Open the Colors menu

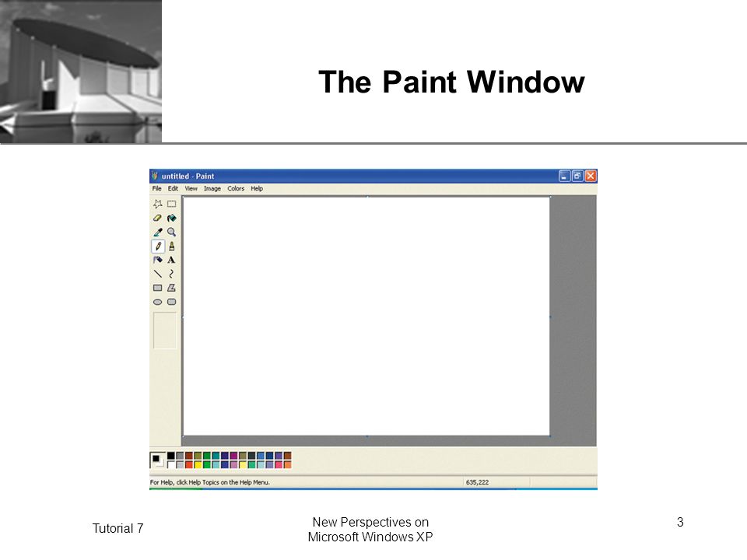pyautogui.click(x=236, y=188)
